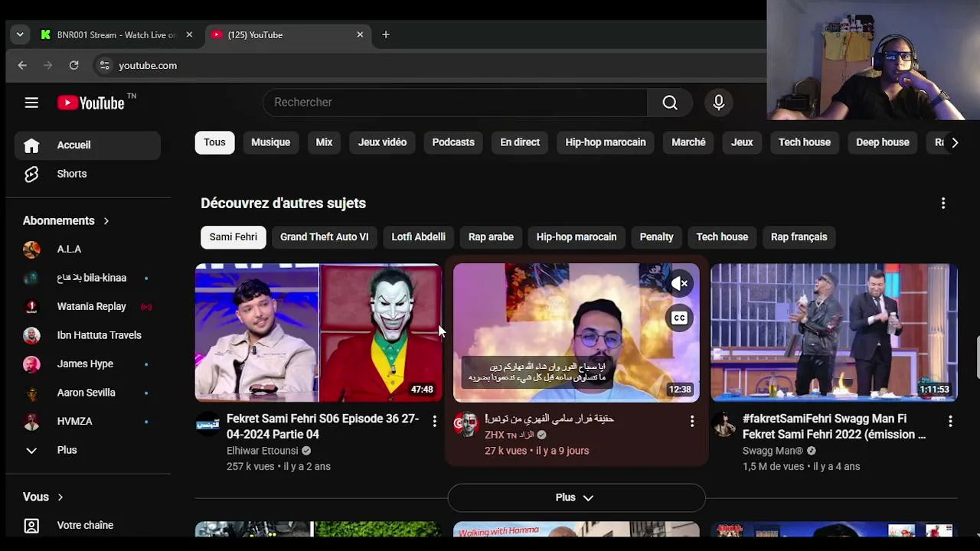Filter by Mix chip

click(x=324, y=142)
